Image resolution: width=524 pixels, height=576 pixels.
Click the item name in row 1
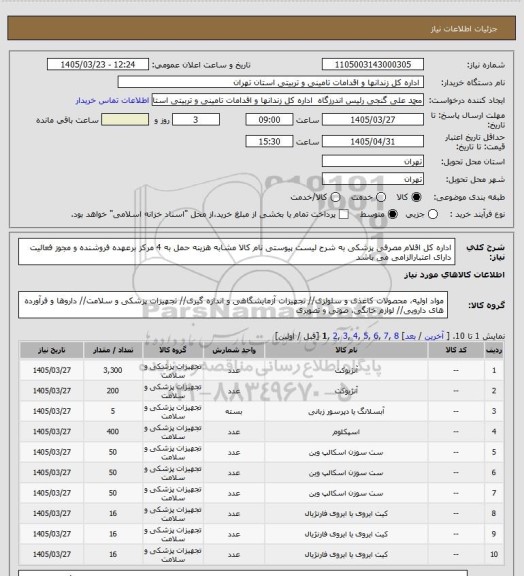coord(346,370)
